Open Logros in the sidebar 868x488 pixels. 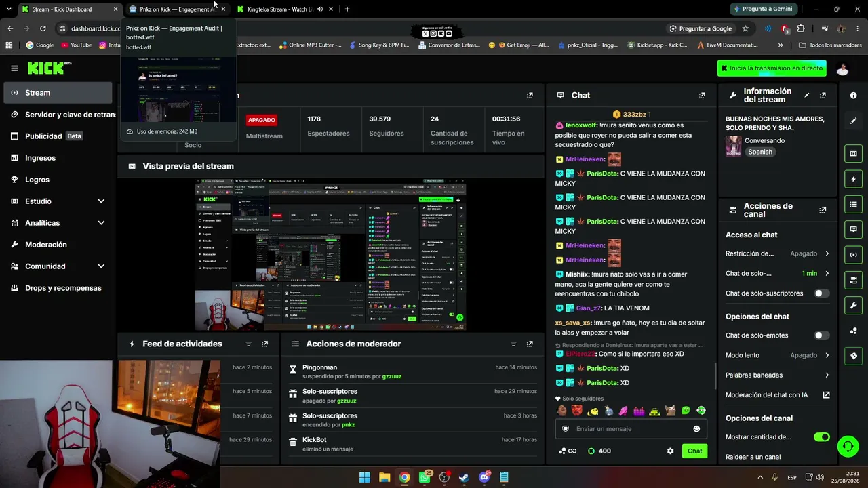[58, 180]
